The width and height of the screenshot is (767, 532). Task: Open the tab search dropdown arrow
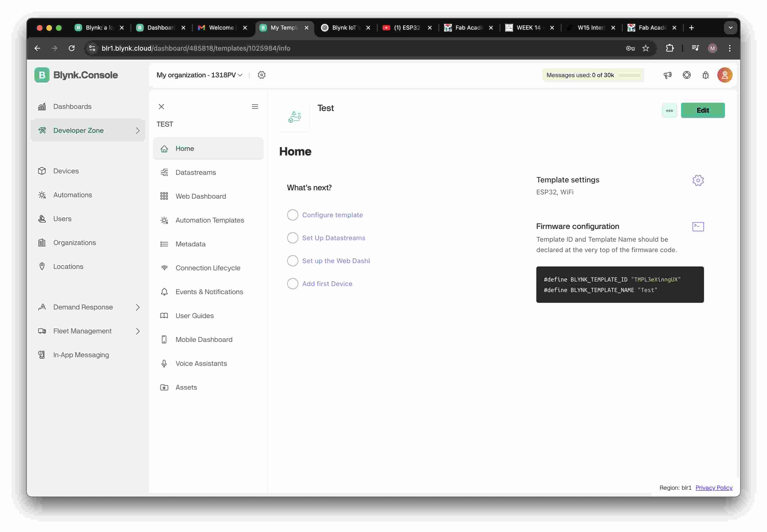point(730,28)
